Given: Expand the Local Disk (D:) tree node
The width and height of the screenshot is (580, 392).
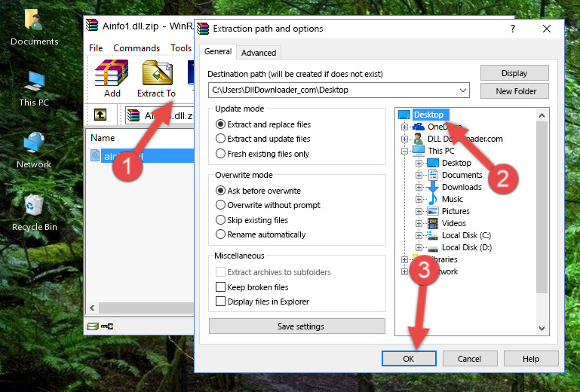Looking at the screenshot, I should tap(419, 248).
